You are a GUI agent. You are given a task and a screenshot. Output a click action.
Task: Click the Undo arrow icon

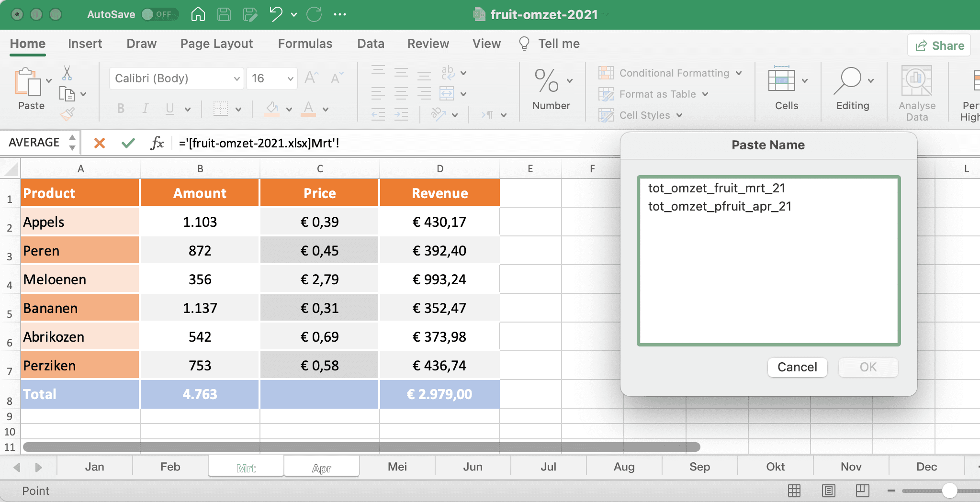pos(276,14)
